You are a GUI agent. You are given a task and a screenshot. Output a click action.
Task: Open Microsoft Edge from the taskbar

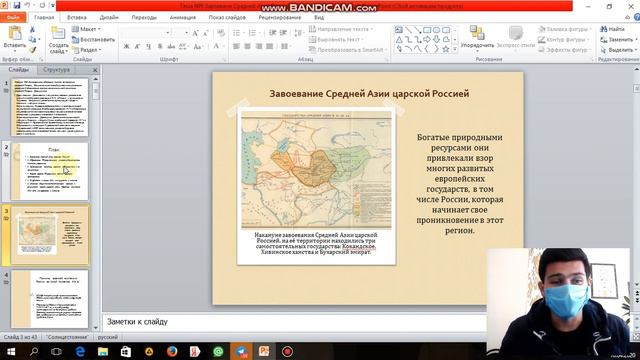[x=80, y=351]
